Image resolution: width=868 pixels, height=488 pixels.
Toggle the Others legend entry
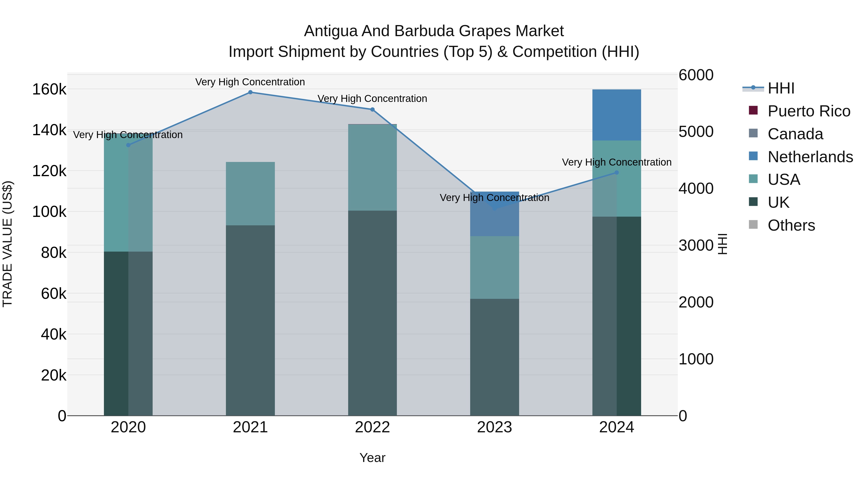click(782, 225)
